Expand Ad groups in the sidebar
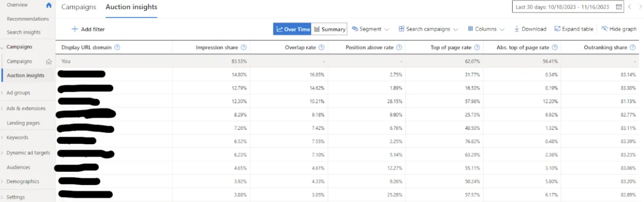Screen dimensions: 644x202 pyautogui.click(x=2, y=93)
